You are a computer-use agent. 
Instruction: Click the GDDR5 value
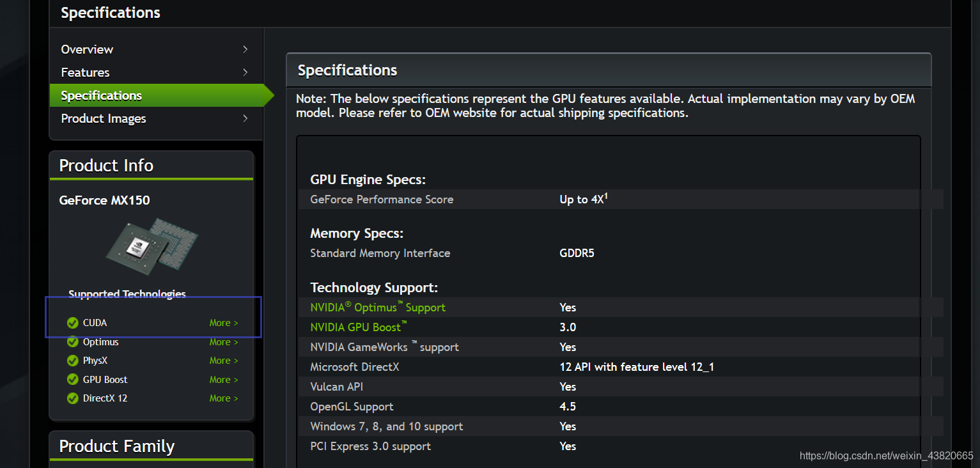point(577,253)
